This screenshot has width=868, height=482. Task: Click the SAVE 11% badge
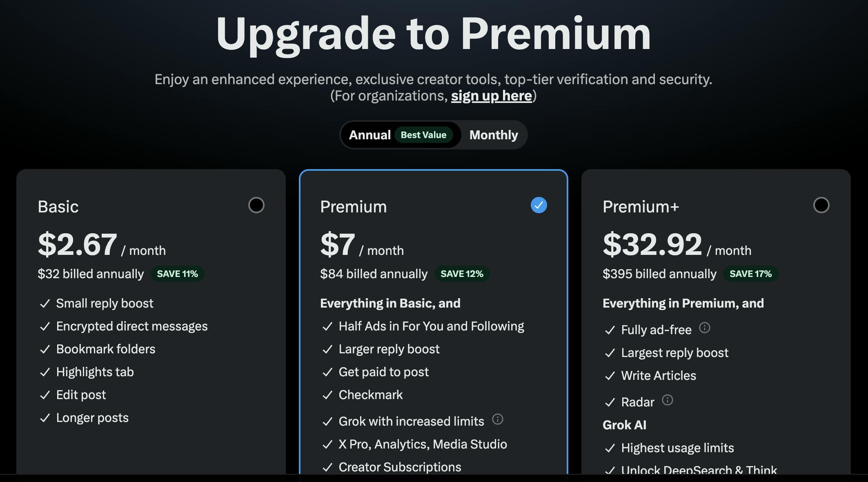[177, 274]
